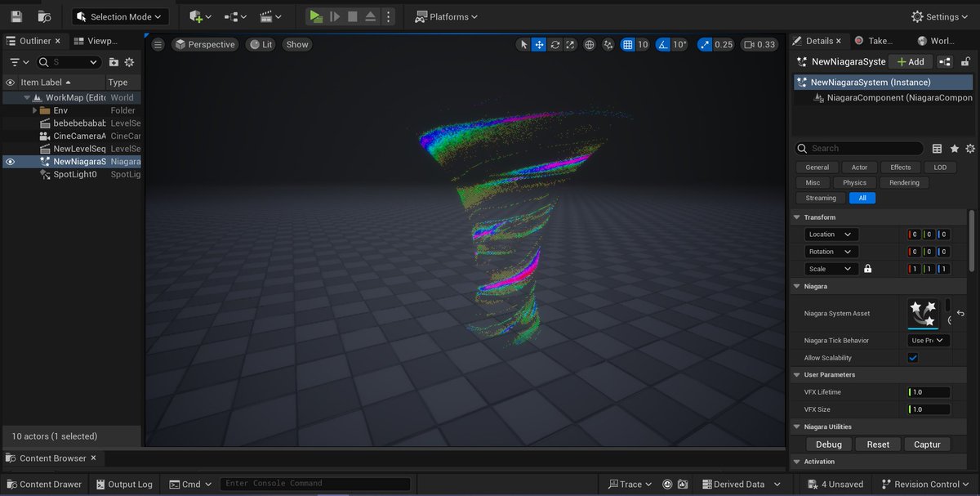Click the skip frame play button
Viewport: 980px width, 496px height.
pos(334,16)
